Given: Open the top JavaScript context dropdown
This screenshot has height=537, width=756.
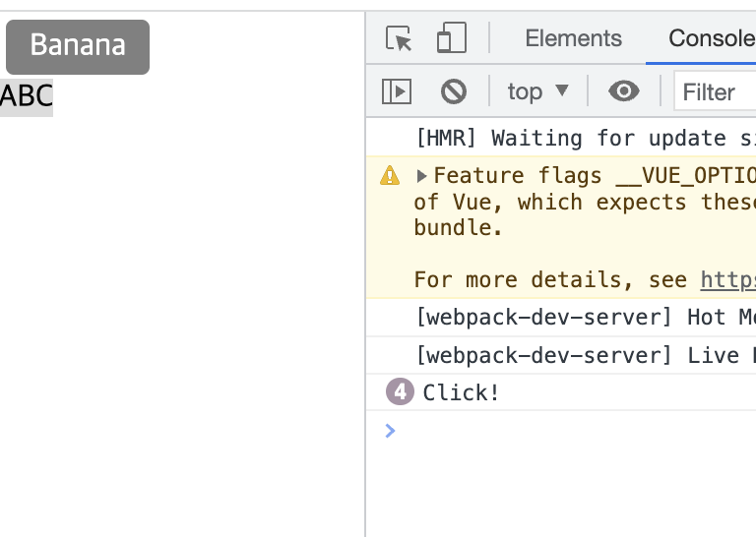Looking at the screenshot, I should [x=538, y=91].
